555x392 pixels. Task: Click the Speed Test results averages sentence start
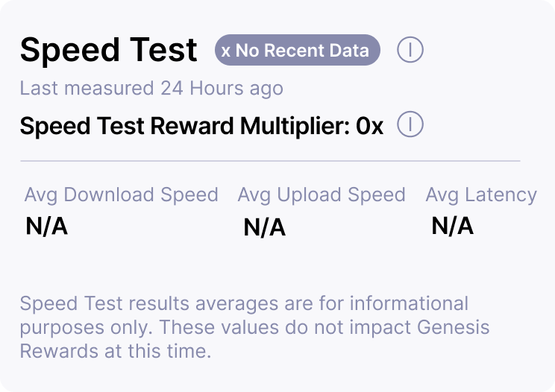coord(90,303)
